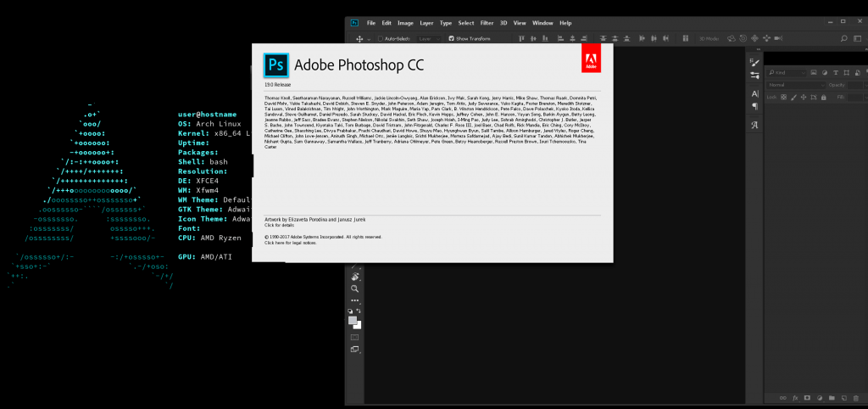
Task: Toggle filter for adjustment layers
Action: pos(825,73)
